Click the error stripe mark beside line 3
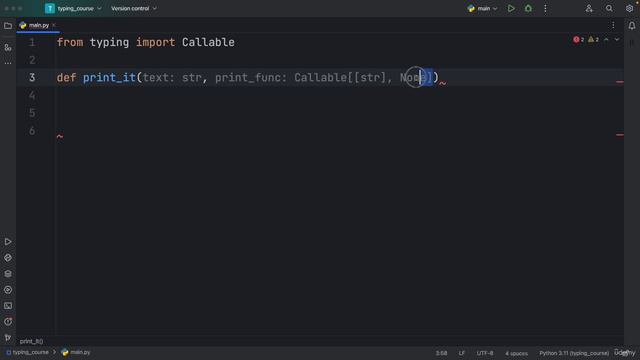 tap(620, 82)
